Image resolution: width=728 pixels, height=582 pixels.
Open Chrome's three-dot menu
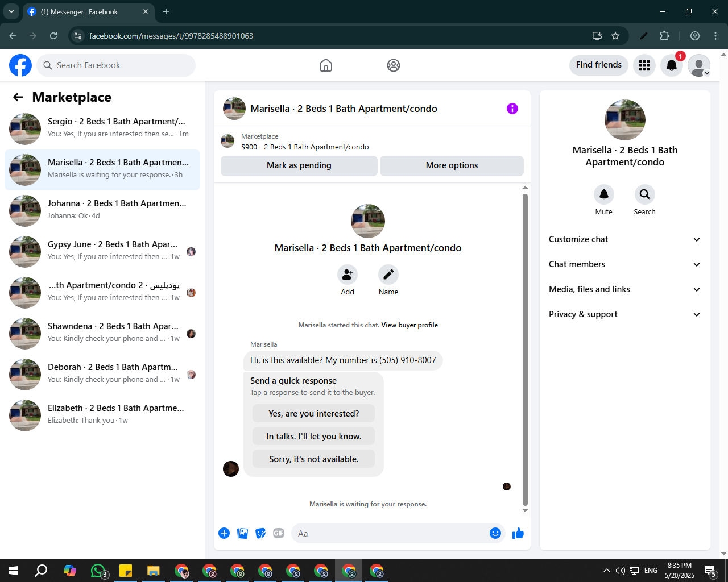click(x=715, y=36)
